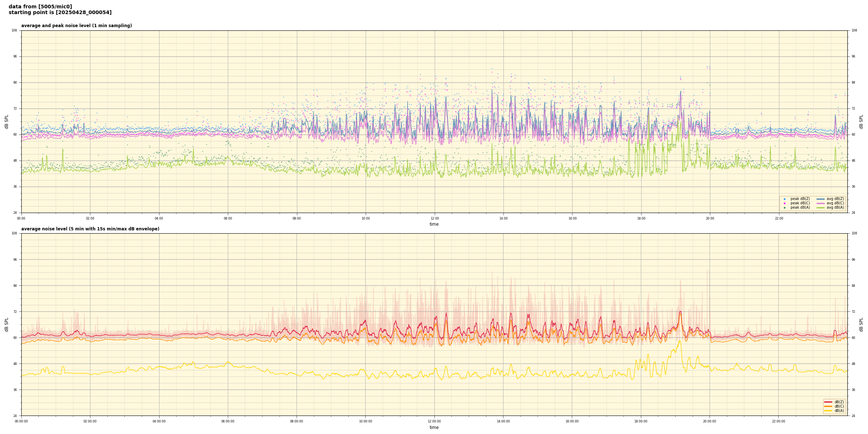Click the top chart's 'time' axis label
Screen dimensions: 868x434
coord(434,224)
